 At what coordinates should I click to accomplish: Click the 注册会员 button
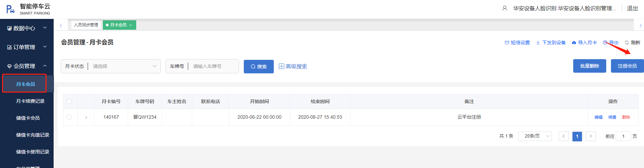coord(627,66)
